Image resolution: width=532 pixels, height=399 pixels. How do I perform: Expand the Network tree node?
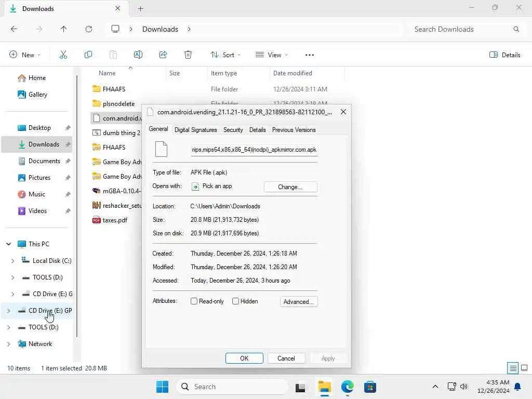[9, 344]
